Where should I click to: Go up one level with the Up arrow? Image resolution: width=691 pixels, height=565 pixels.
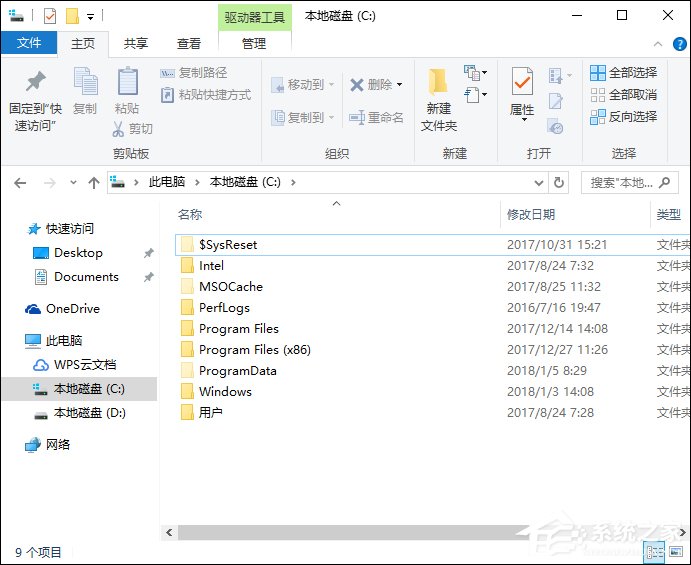coord(93,182)
